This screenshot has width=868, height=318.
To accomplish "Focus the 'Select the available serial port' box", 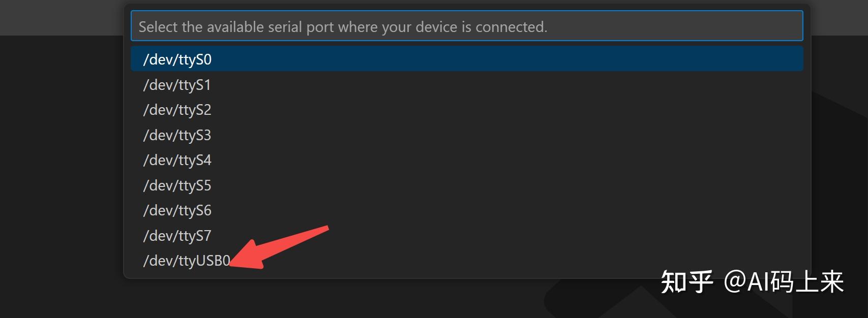I will pyautogui.click(x=466, y=26).
